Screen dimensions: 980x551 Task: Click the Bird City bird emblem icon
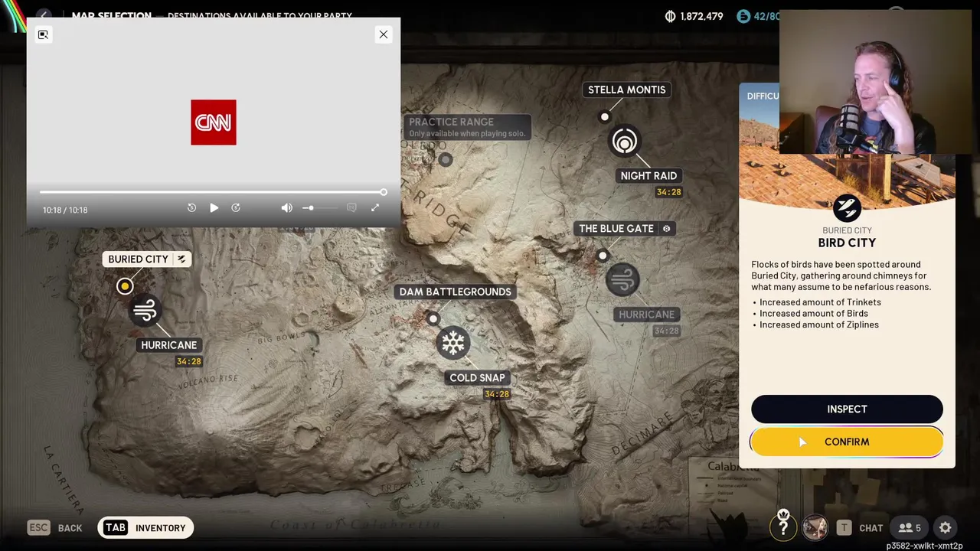(x=847, y=207)
